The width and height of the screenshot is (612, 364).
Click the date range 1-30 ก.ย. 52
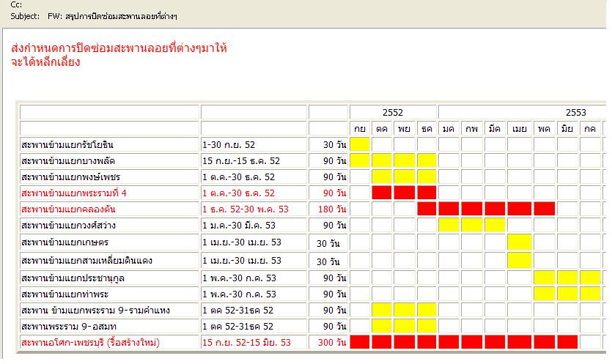[x=229, y=145]
